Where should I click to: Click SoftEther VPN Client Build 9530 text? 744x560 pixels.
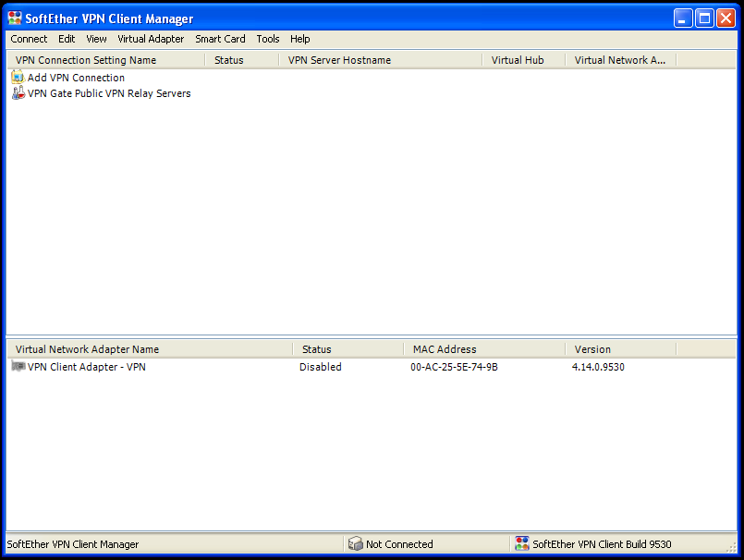pos(602,544)
